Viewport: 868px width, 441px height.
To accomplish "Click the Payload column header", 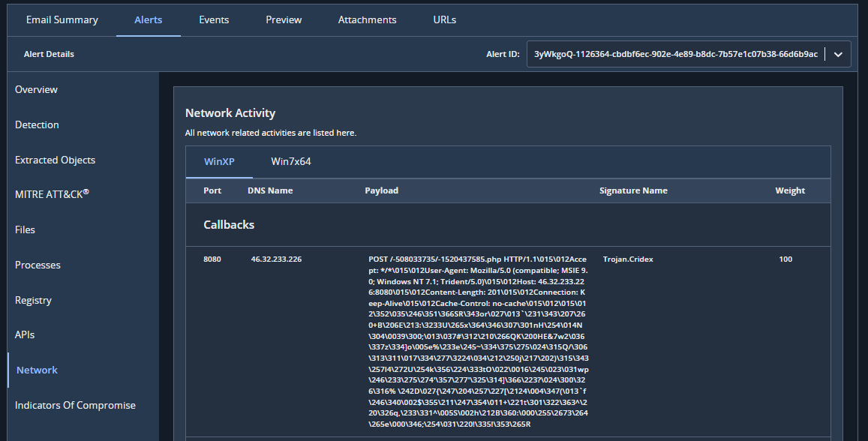I will tap(381, 190).
